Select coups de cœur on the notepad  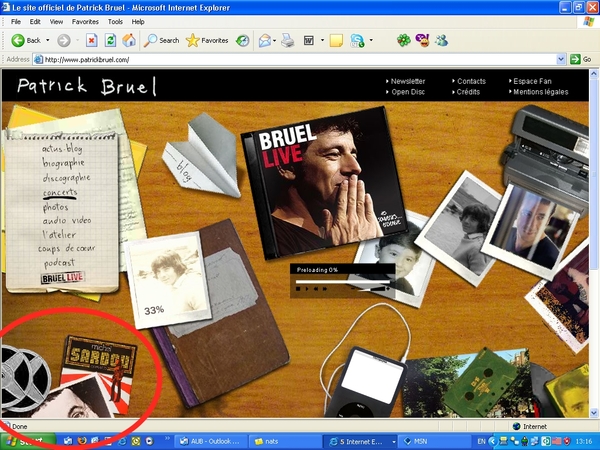[67, 248]
